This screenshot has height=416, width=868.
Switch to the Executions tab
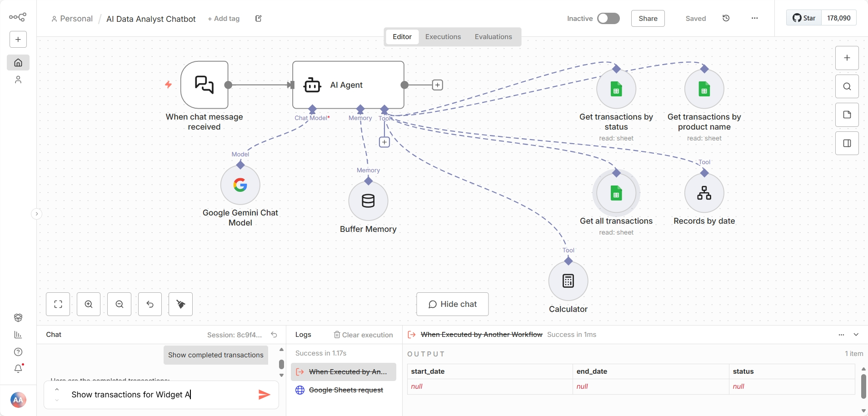coord(443,37)
